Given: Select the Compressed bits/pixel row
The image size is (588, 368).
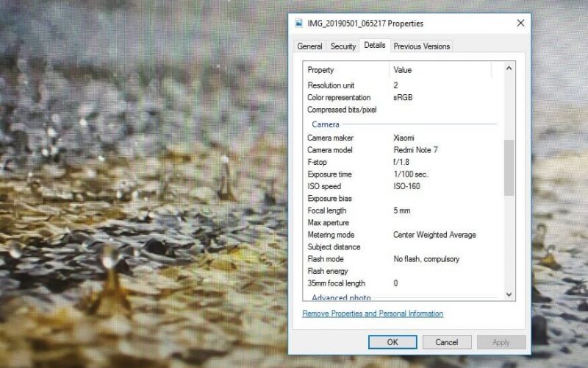Looking at the screenshot, I should pos(403,110).
